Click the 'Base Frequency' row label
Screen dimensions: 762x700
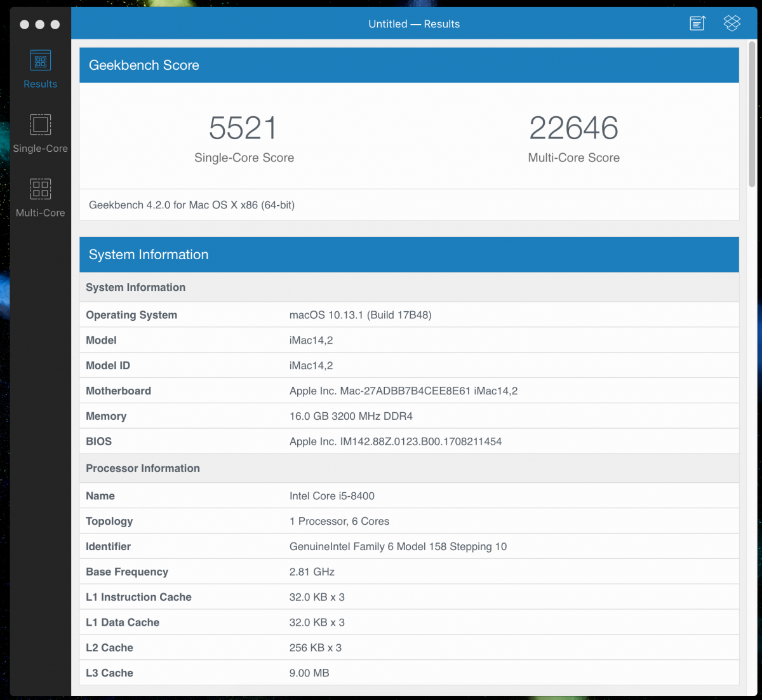pyautogui.click(x=127, y=572)
